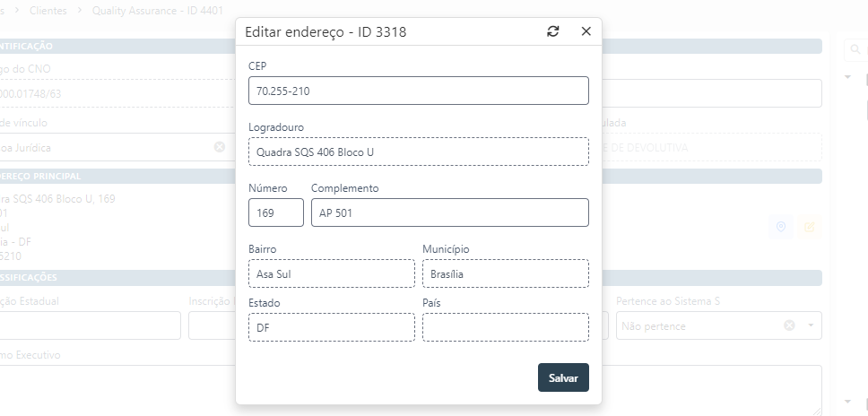Click the map location pin icon

point(782,228)
